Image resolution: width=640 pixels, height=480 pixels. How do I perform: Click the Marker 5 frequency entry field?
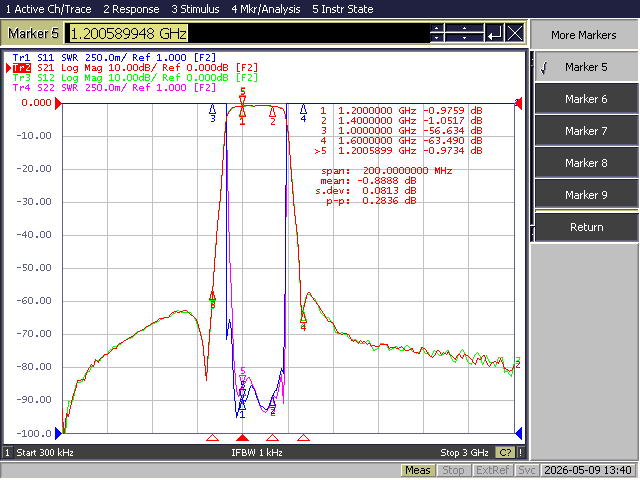[x=247, y=33]
